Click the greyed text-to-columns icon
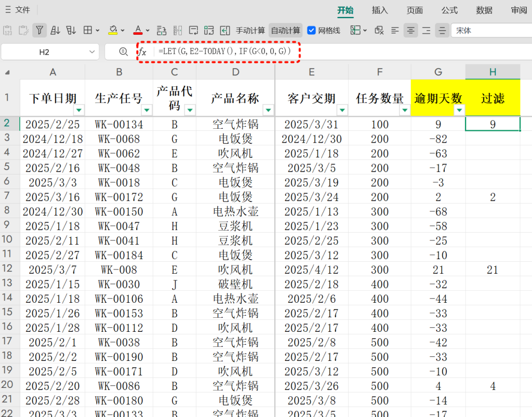 [178, 31]
